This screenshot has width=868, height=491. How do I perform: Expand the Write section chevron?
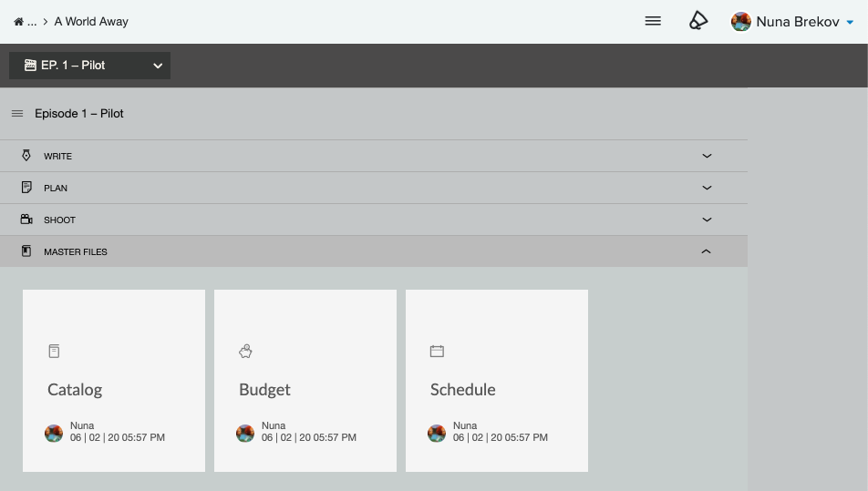[x=707, y=156]
